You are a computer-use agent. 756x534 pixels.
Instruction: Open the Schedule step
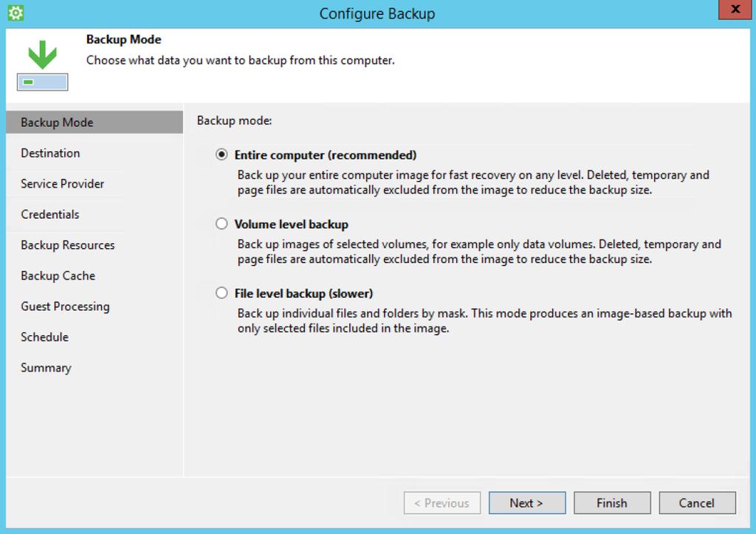tap(44, 338)
